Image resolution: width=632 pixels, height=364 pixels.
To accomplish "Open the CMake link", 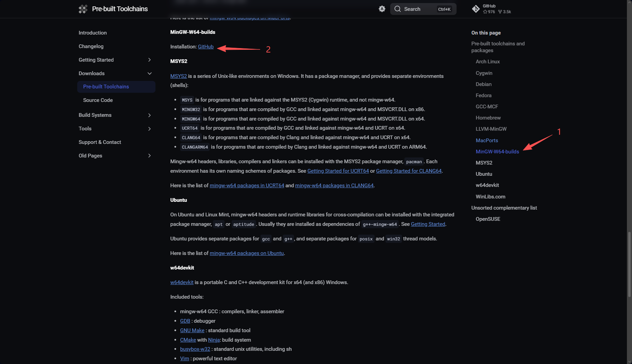I will [188, 340].
